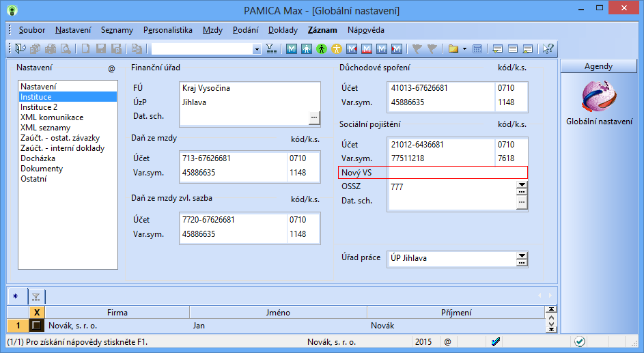Click the Firma column header
The height and width of the screenshot is (353, 644).
tap(117, 312)
